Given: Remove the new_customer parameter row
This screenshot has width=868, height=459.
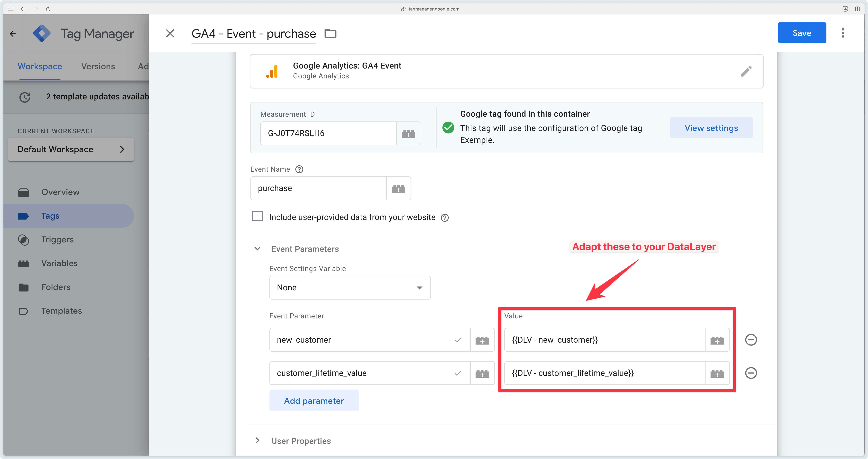Looking at the screenshot, I should [751, 340].
